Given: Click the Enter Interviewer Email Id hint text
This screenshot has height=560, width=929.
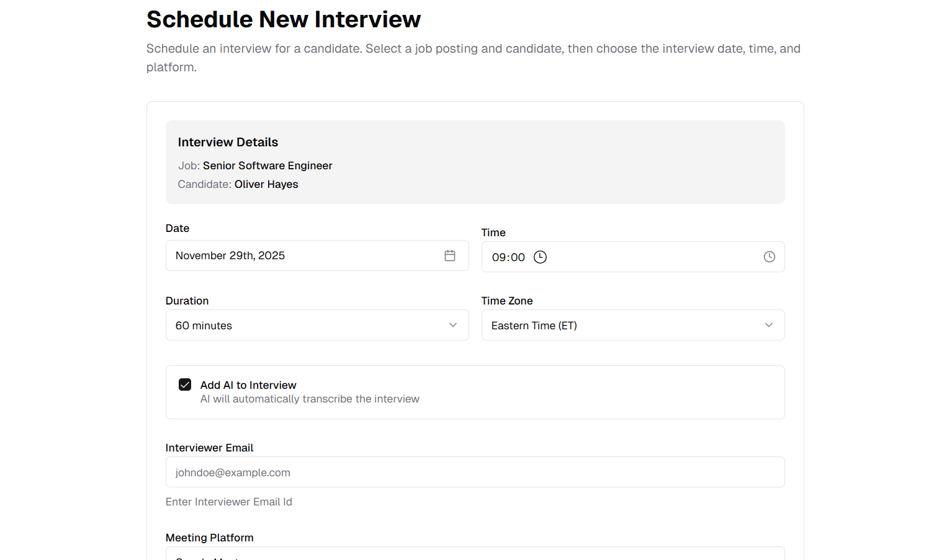Looking at the screenshot, I should [229, 502].
